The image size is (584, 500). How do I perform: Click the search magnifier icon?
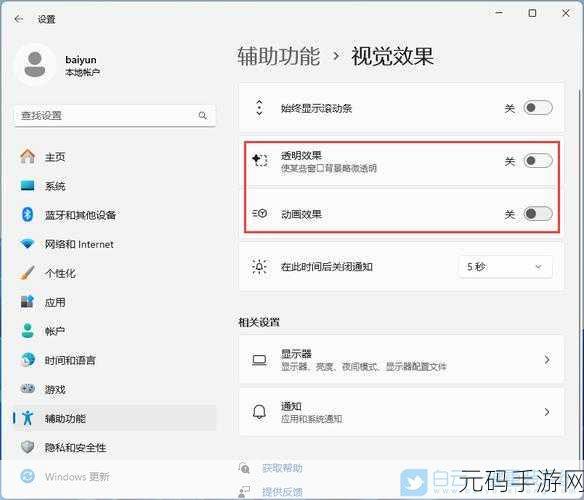tap(203, 115)
